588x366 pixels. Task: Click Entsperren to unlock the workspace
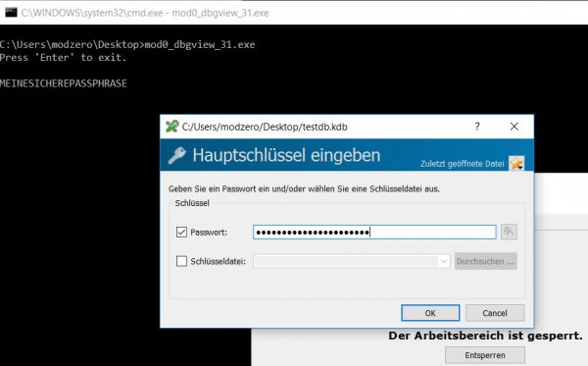(x=484, y=355)
